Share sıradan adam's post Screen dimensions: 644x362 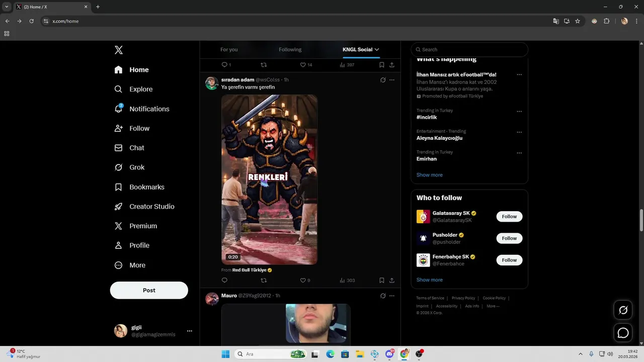pyautogui.click(x=392, y=281)
